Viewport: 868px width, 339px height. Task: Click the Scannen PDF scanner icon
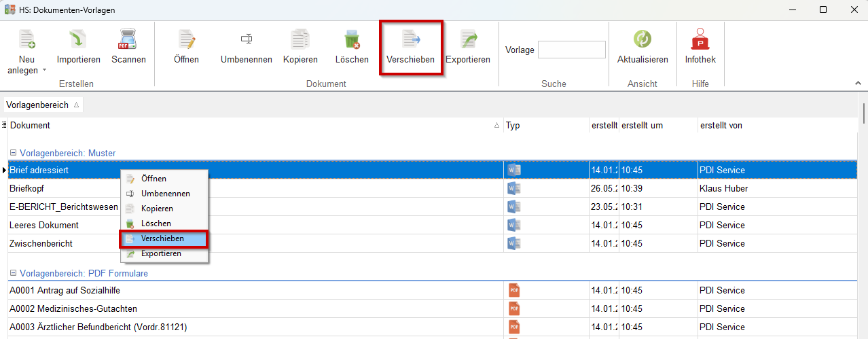[128, 39]
